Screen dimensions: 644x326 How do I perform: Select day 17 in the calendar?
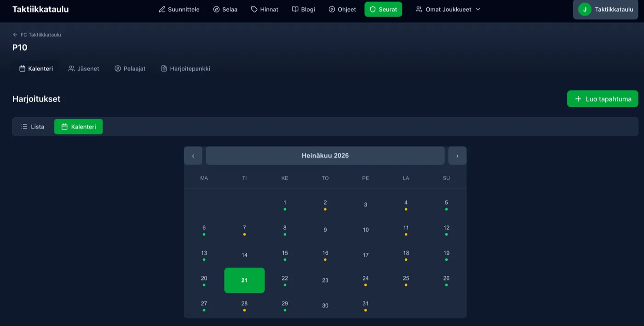[366, 255]
